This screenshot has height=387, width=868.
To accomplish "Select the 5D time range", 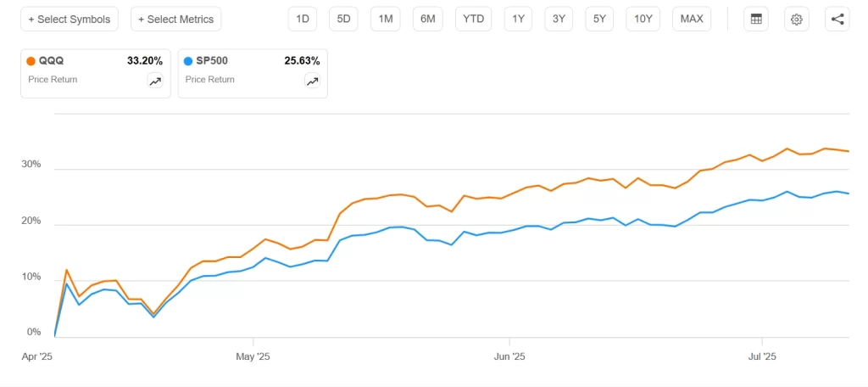I will coord(343,19).
